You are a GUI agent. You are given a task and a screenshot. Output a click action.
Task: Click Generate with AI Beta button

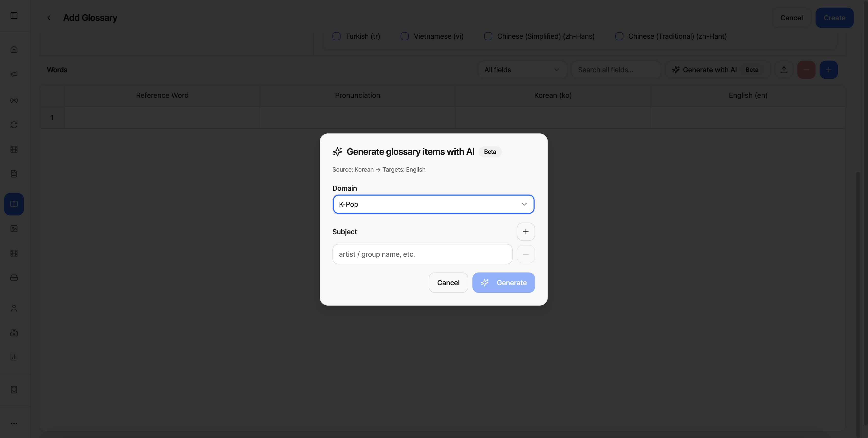(718, 70)
